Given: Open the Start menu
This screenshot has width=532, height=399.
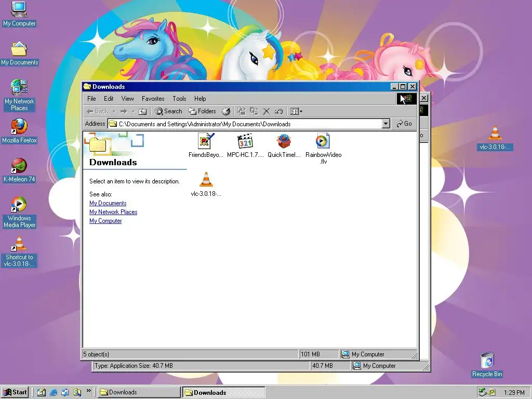Looking at the screenshot, I should 15,392.
